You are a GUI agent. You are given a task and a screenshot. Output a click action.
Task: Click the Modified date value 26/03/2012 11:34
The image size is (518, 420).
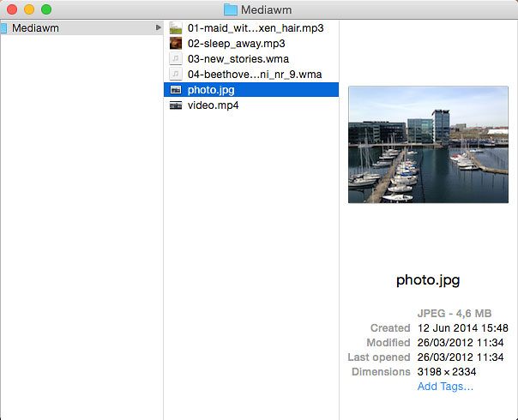pos(461,342)
